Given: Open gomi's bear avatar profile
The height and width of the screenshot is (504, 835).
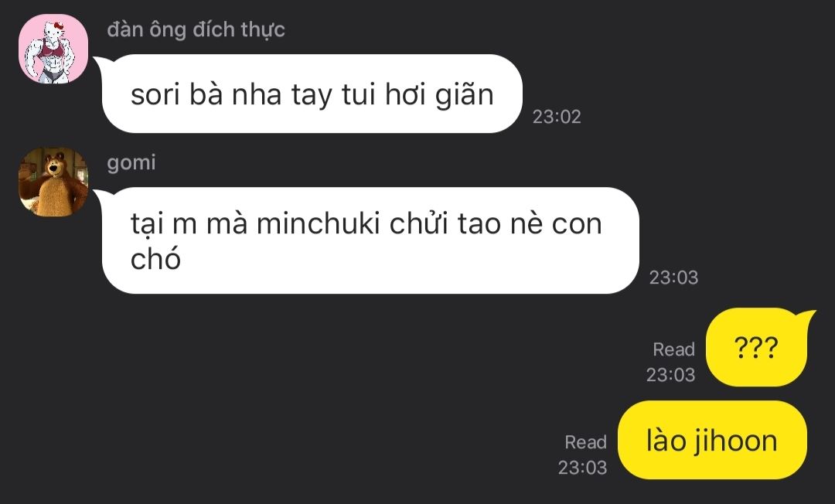Looking at the screenshot, I should pyautogui.click(x=53, y=182).
